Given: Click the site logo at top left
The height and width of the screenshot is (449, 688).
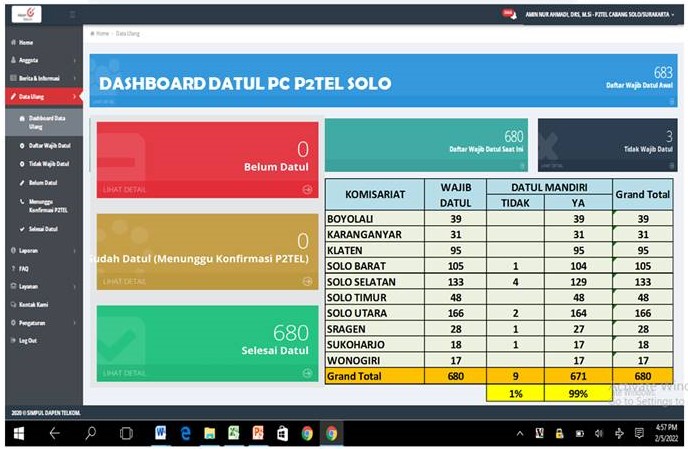Looking at the screenshot, I should pos(26,14).
